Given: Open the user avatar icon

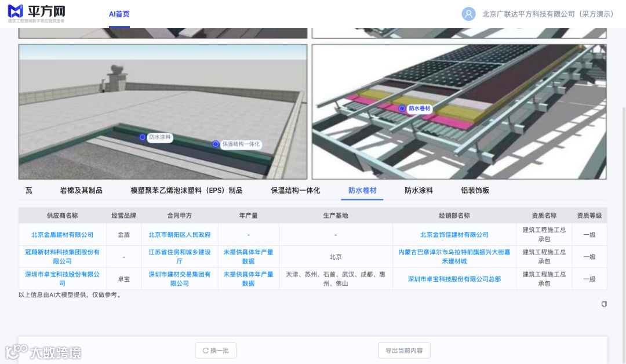Looking at the screenshot, I should click(x=469, y=14).
